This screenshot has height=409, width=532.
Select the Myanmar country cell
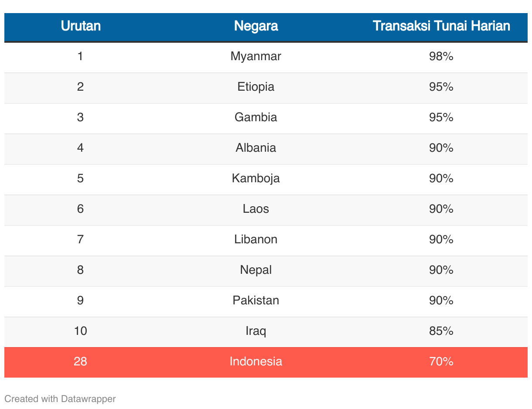(256, 56)
